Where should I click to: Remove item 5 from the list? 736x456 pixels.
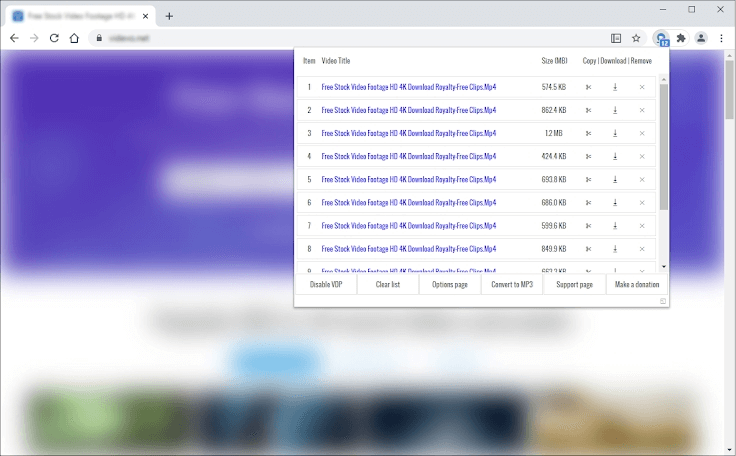tap(642, 179)
